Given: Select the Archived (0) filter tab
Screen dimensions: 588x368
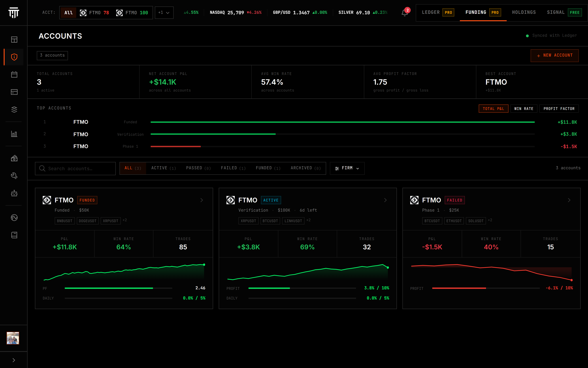Looking at the screenshot, I should [x=306, y=168].
